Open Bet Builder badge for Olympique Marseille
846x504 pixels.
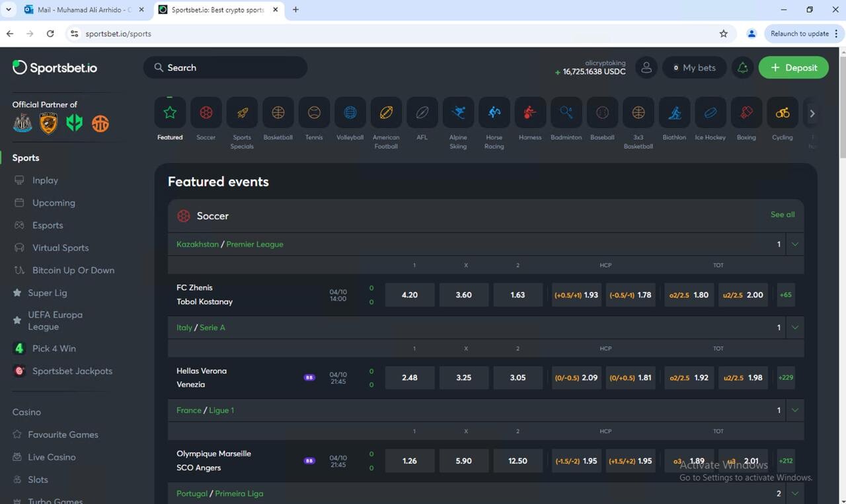coord(309,460)
